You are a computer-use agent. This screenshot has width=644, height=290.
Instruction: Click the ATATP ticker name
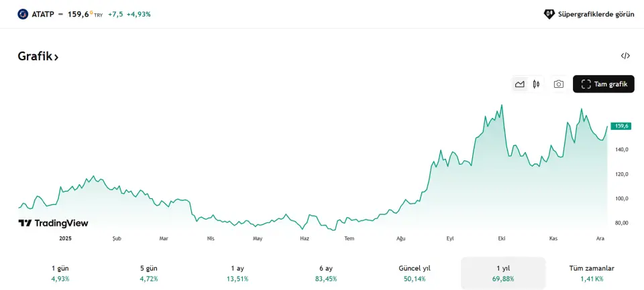click(43, 13)
